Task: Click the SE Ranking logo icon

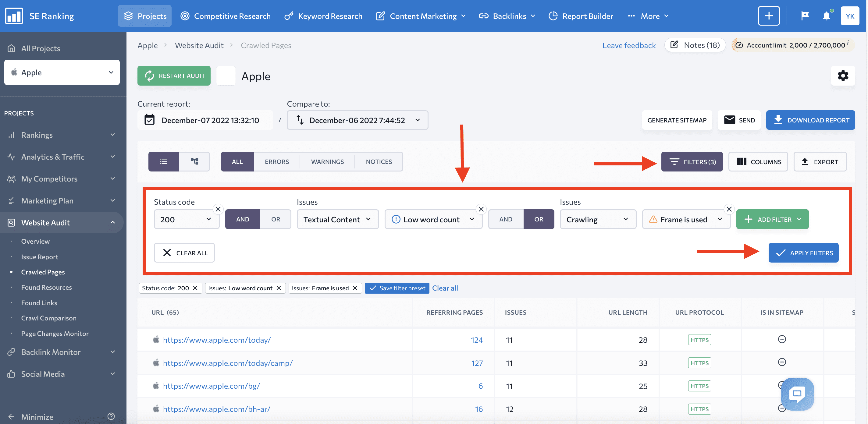Action: tap(14, 16)
